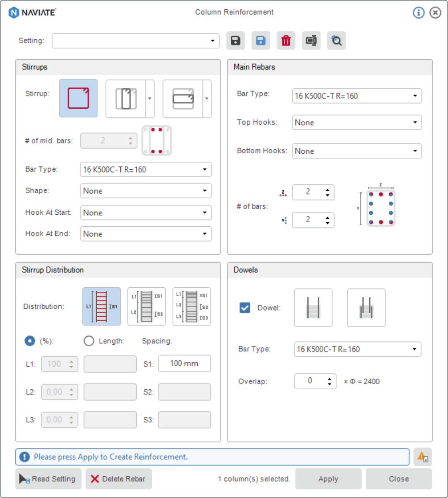Click the Stirrups panel header

(x=118, y=67)
